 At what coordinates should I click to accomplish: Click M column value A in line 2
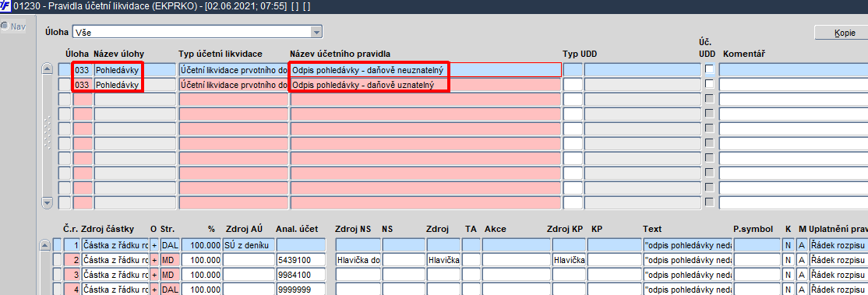click(x=801, y=259)
